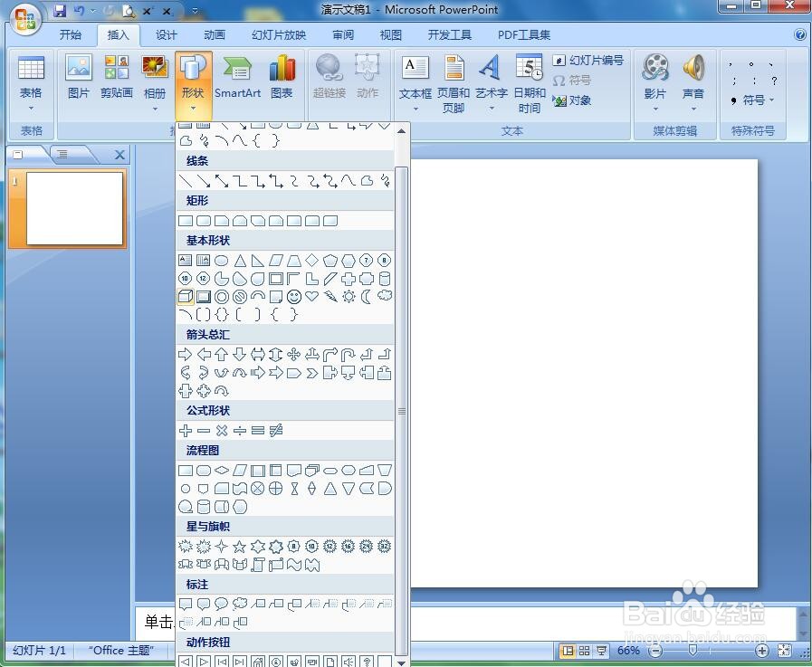
Task: Open the Developer tab
Action: click(x=450, y=34)
